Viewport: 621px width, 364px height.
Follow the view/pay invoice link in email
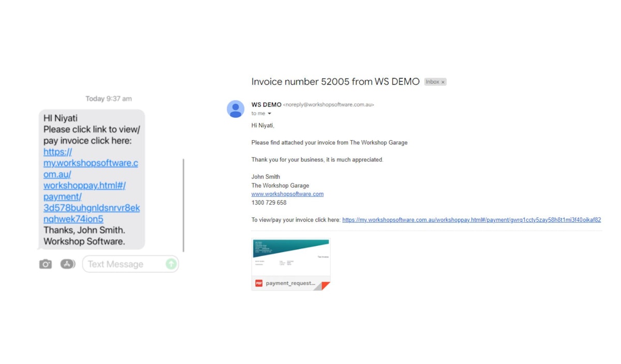[471, 220]
